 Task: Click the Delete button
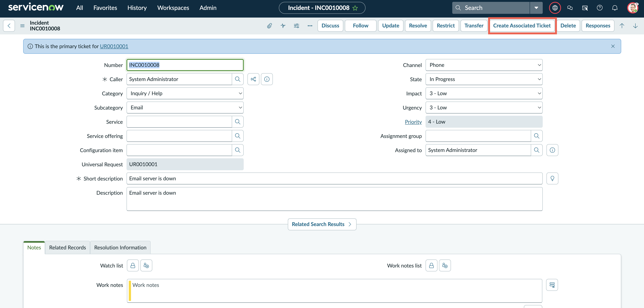(568, 26)
